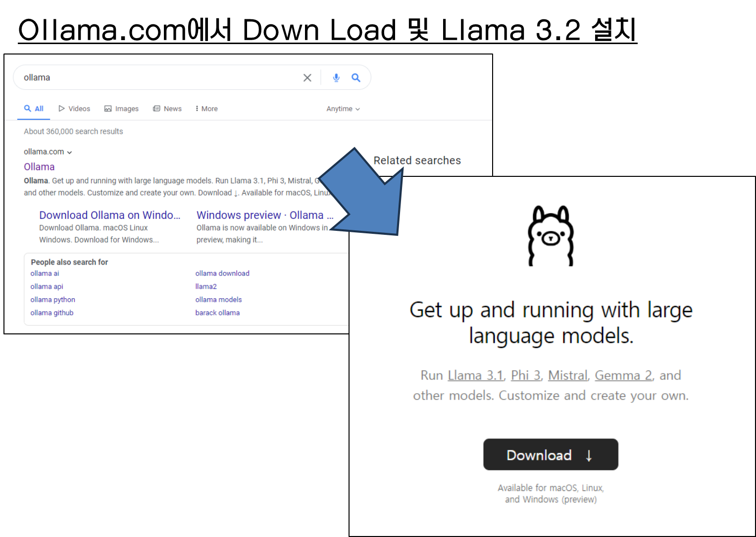This screenshot has width=756, height=537.
Task: Click the Related searches heading
Action: tap(417, 161)
